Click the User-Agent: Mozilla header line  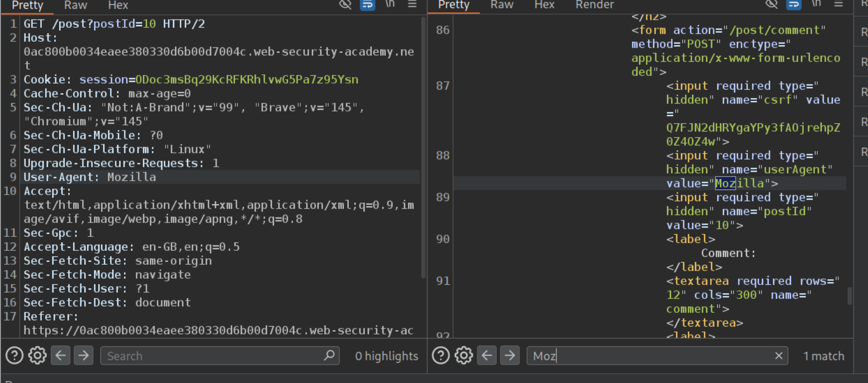[90, 177]
